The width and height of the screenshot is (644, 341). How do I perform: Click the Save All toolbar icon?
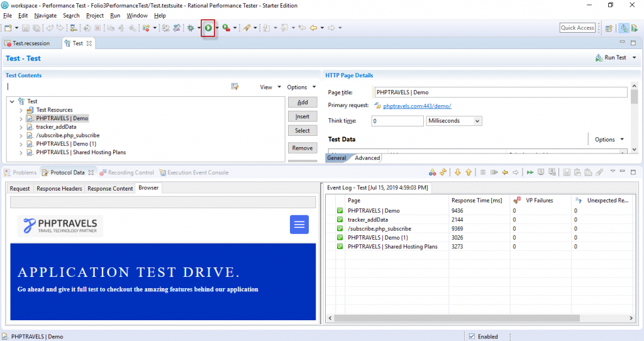pyautogui.click(x=36, y=28)
